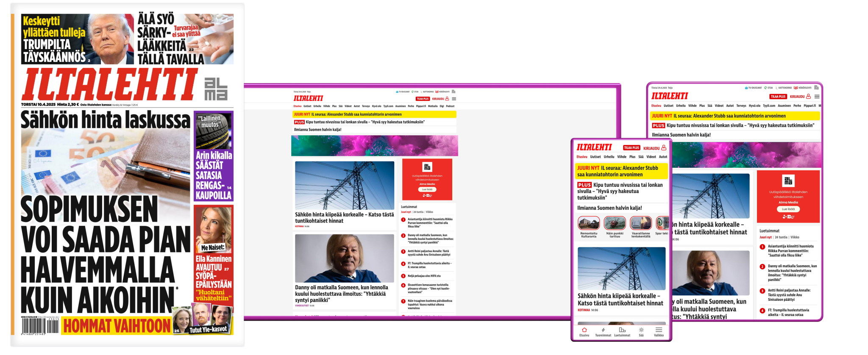Tap the Sää sun icon in mobile bottom bar
This screenshot has height=355, width=868.
point(641,331)
